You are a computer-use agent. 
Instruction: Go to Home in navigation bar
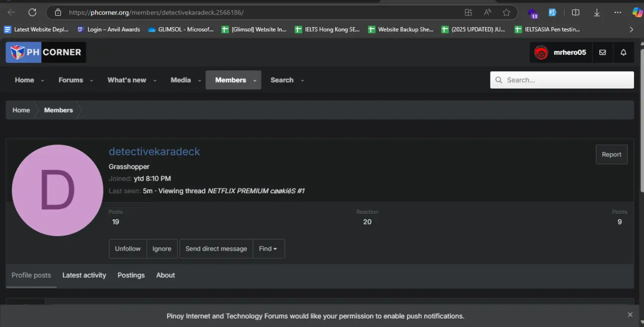(24, 80)
